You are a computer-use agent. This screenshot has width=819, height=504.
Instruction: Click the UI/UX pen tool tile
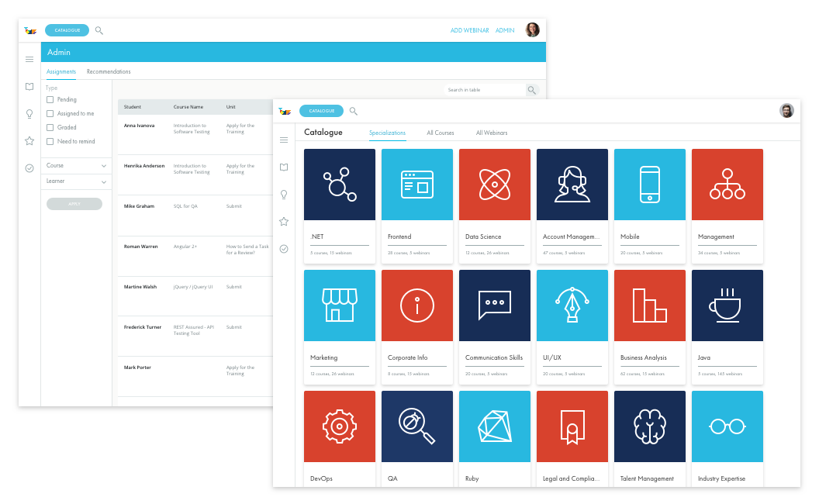coord(572,305)
